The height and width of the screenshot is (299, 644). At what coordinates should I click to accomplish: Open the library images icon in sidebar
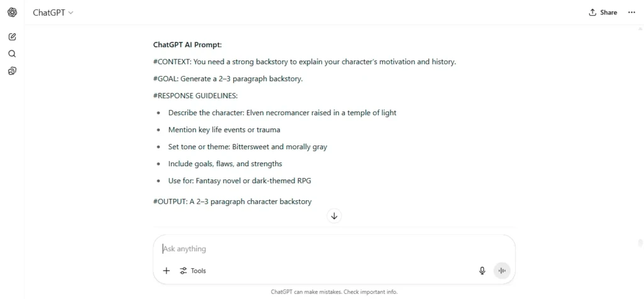tap(13, 71)
